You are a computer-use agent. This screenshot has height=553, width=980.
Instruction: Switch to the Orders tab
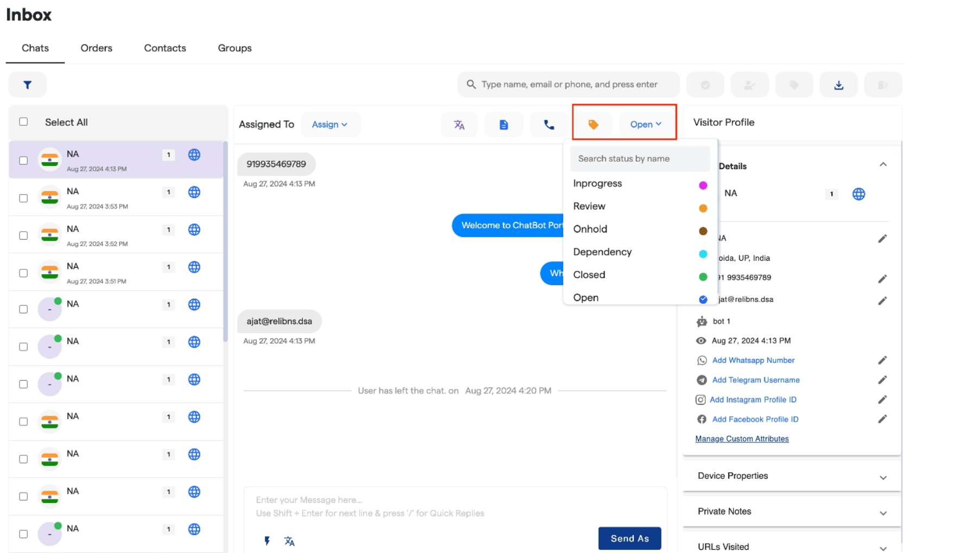(x=97, y=48)
